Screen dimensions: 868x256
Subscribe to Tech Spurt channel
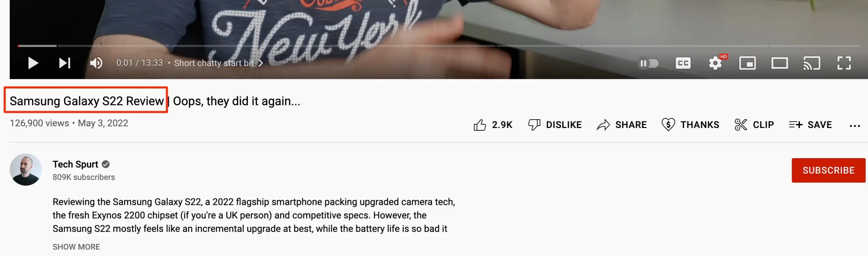pyautogui.click(x=828, y=170)
